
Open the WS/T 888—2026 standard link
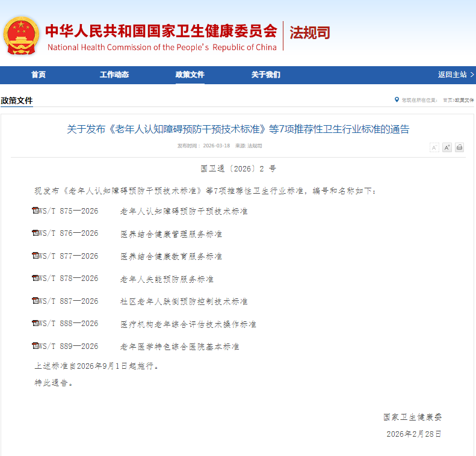click(68, 324)
